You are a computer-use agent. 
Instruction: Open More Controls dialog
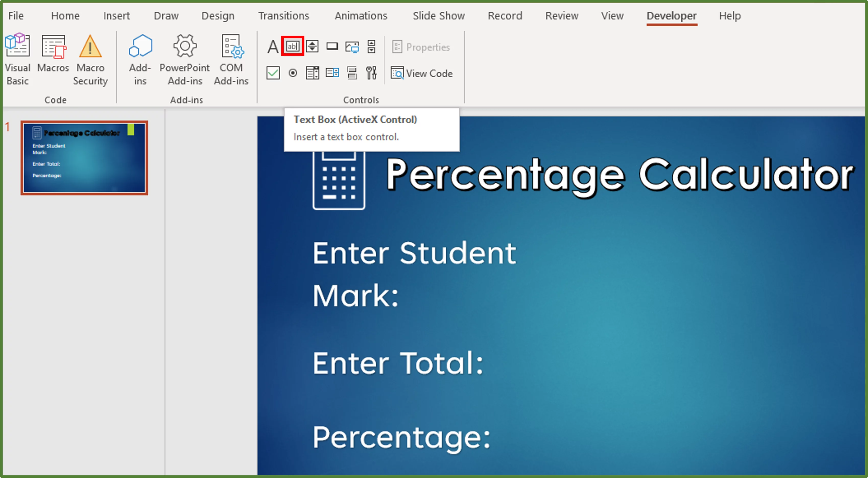tap(371, 72)
